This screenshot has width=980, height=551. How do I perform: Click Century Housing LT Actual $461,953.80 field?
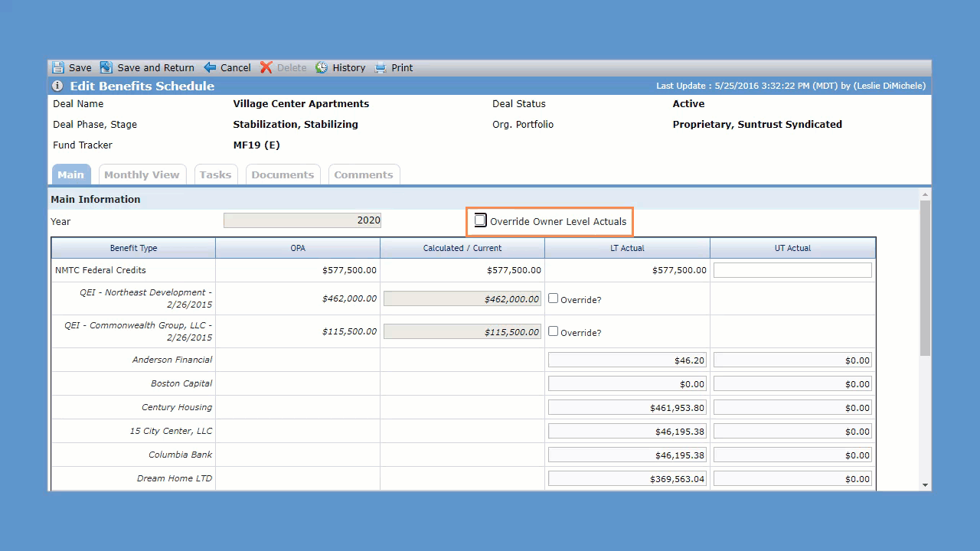(x=627, y=408)
